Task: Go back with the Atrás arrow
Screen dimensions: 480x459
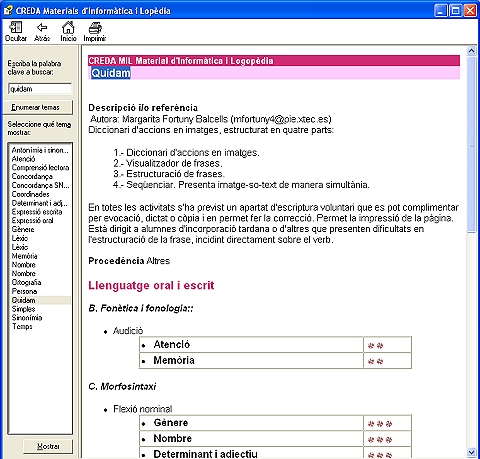Action: [x=42, y=31]
